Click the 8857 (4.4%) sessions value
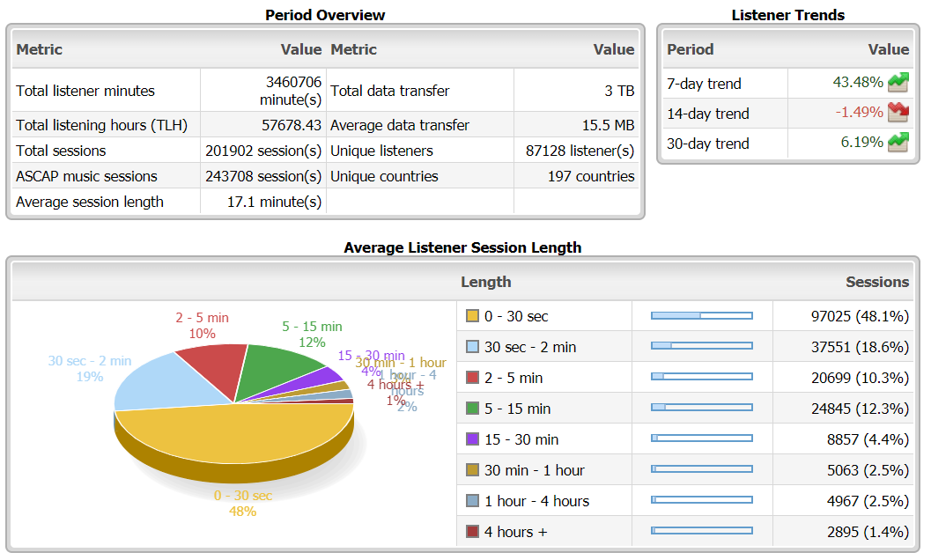 868,439
